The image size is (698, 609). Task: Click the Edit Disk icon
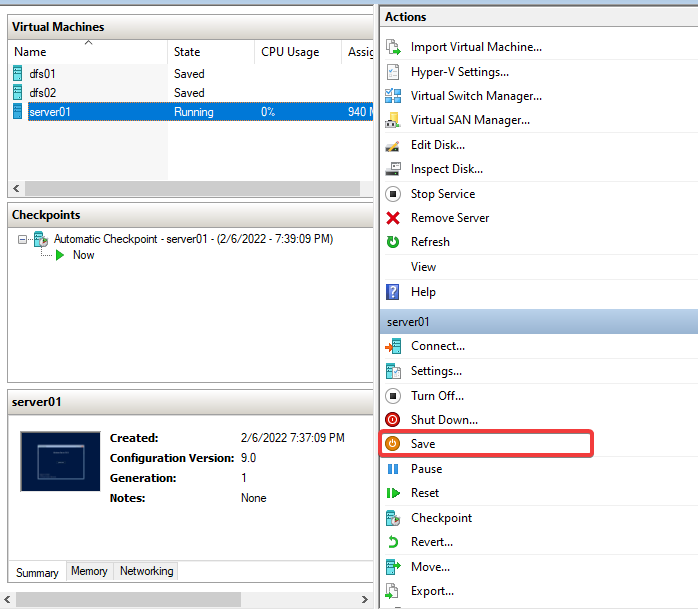coord(393,145)
